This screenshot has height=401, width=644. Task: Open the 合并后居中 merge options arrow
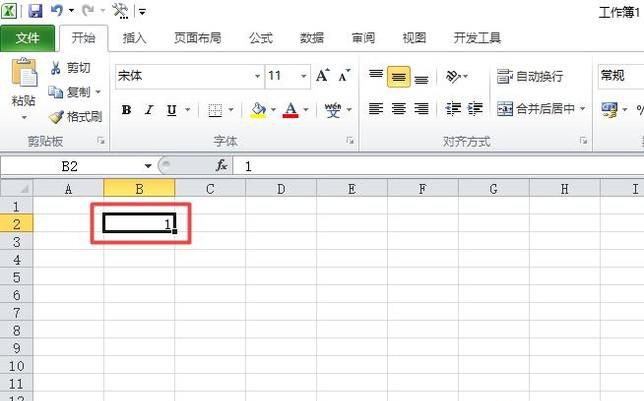point(582,109)
